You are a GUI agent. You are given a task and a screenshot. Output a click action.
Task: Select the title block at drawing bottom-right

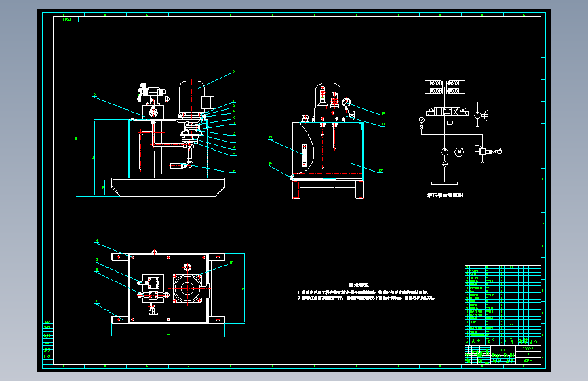coord(503,355)
